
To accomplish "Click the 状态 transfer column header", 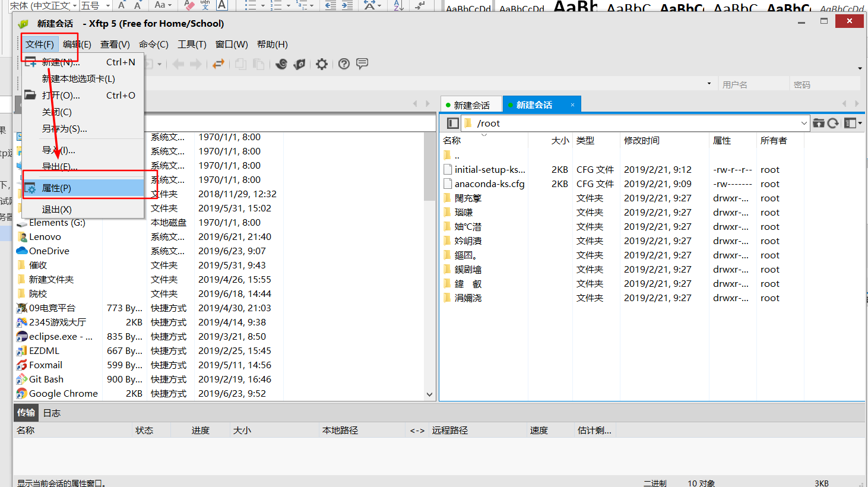I will click(x=144, y=430).
